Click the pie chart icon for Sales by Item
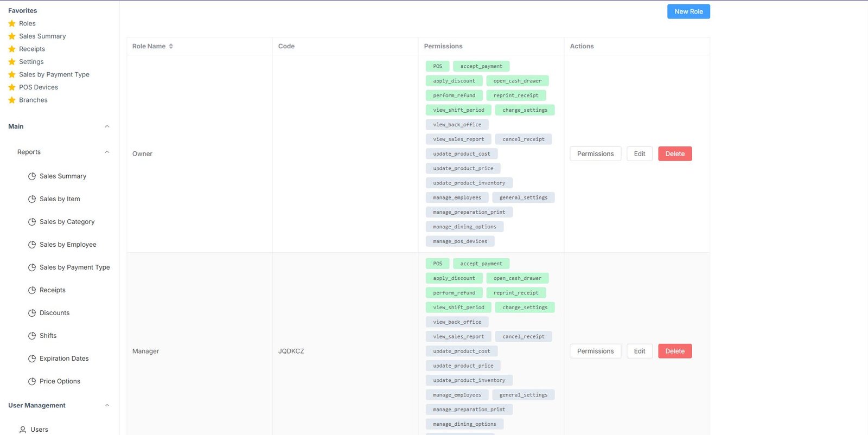Screen dimensions: 868x435 32,199
